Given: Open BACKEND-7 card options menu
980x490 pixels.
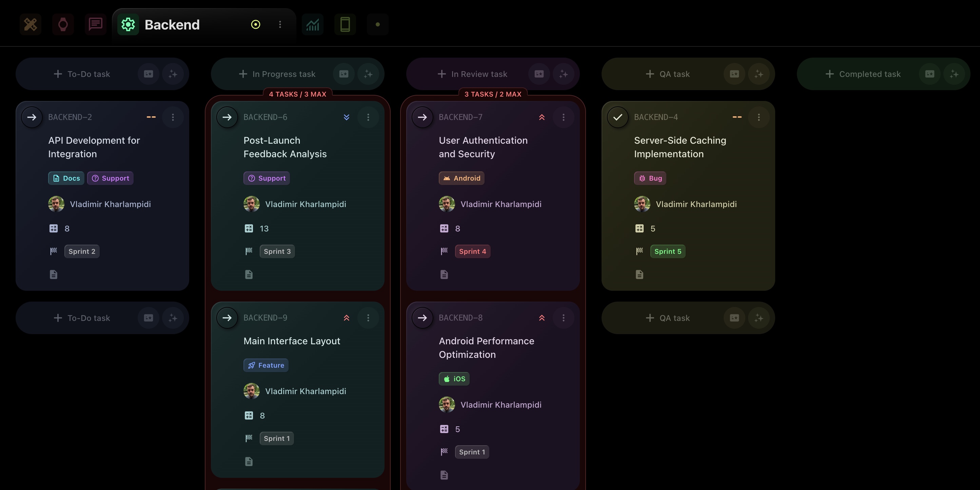Looking at the screenshot, I should click(x=564, y=117).
